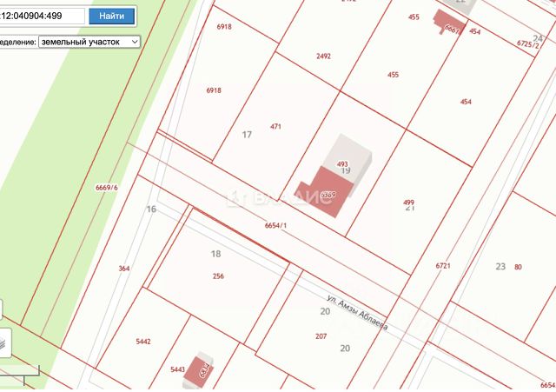Select the 455 label below parcel 2492's right
Screen dimensions: 556x392
pos(393,75)
